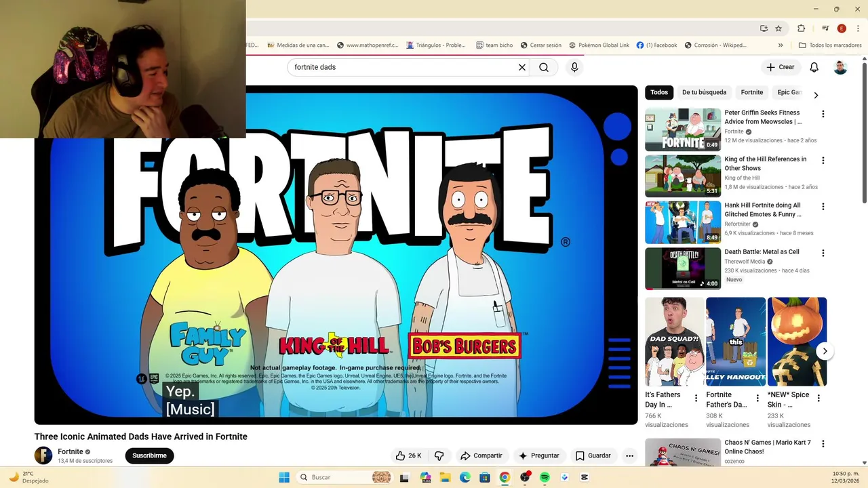Open the Windows Start menu
This screenshot has width=868, height=488.
pos(284,477)
